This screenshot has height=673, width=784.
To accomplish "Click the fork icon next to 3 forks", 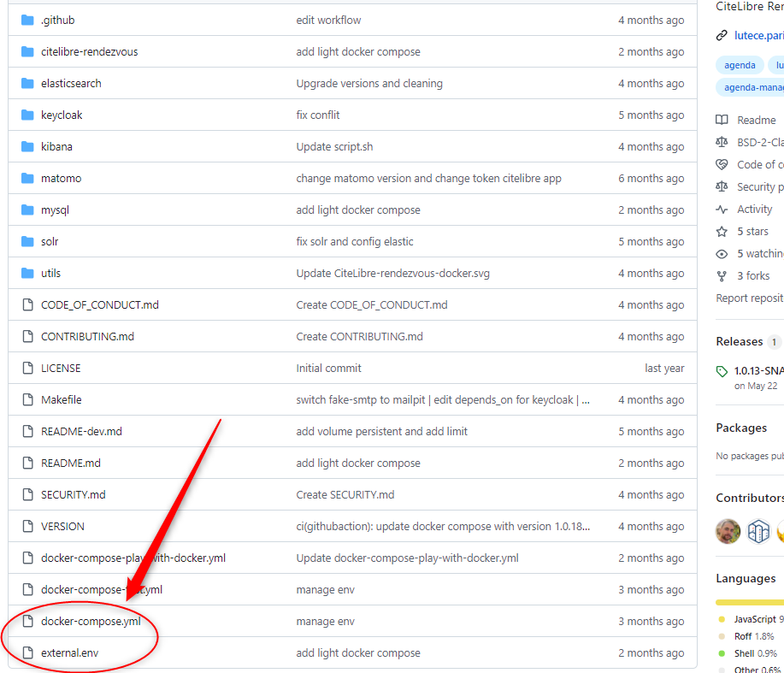I will click(x=722, y=275).
